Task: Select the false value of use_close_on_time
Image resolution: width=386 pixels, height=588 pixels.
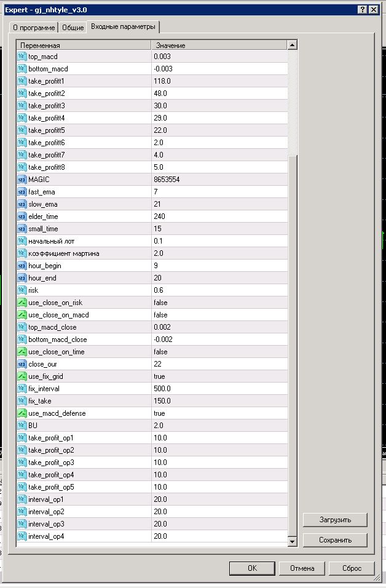Action: point(160,352)
